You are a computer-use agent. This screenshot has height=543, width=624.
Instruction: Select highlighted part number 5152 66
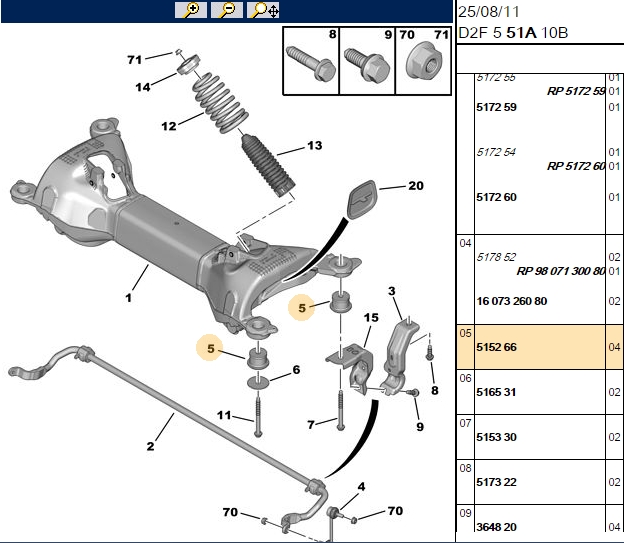pyautogui.click(x=496, y=347)
